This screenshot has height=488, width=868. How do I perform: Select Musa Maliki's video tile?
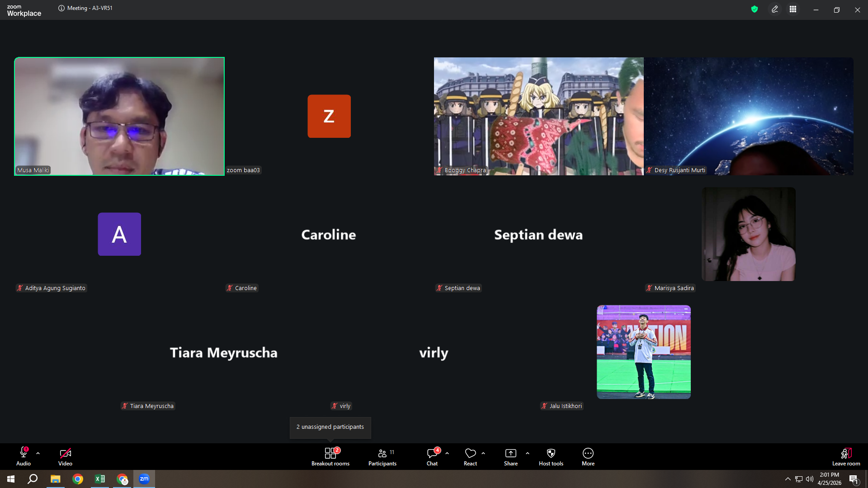pyautogui.click(x=119, y=116)
